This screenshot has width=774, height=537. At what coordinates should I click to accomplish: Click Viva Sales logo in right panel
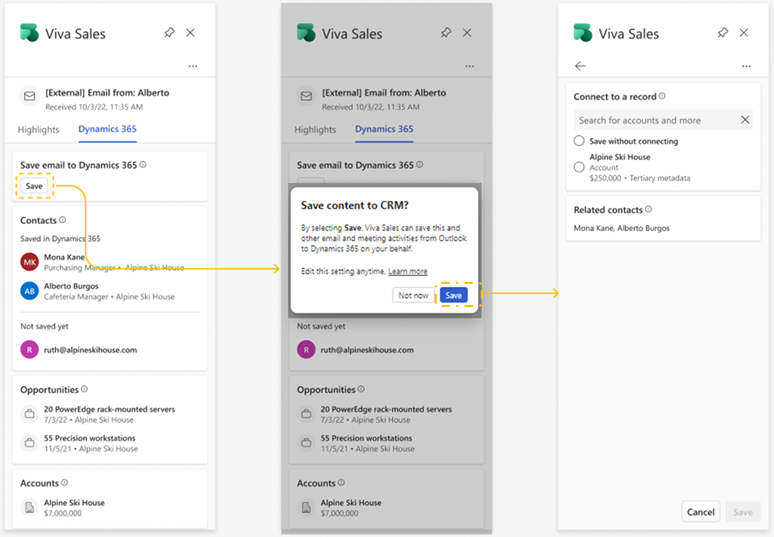[583, 33]
